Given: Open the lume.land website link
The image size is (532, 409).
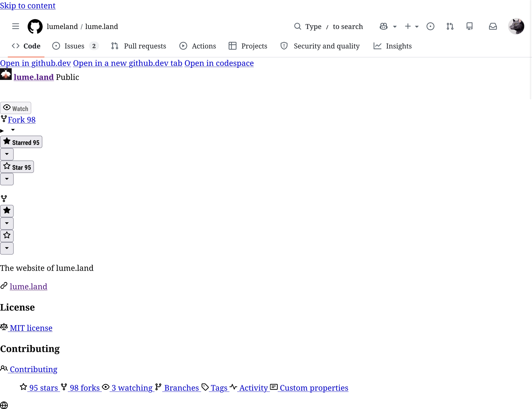Looking at the screenshot, I should 29,287.
